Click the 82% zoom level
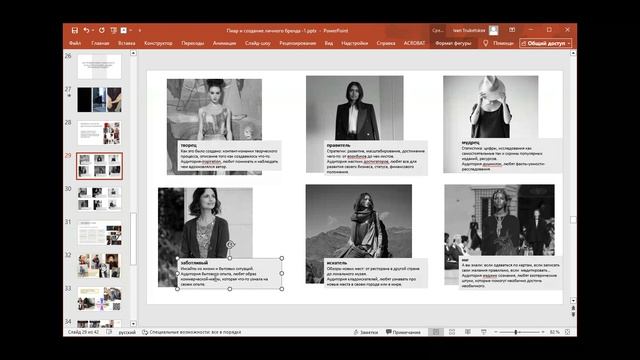Image resolution: width=640 pixels, height=360 pixels. [555, 332]
